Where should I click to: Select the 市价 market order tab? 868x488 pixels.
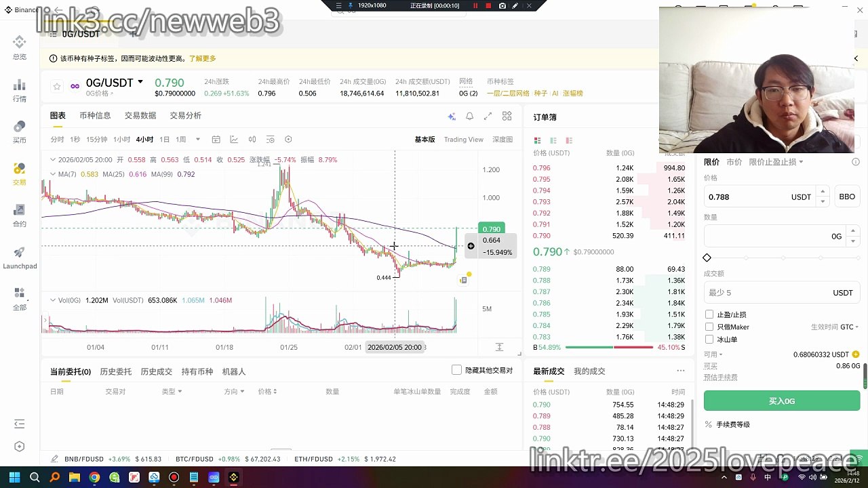coord(734,162)
